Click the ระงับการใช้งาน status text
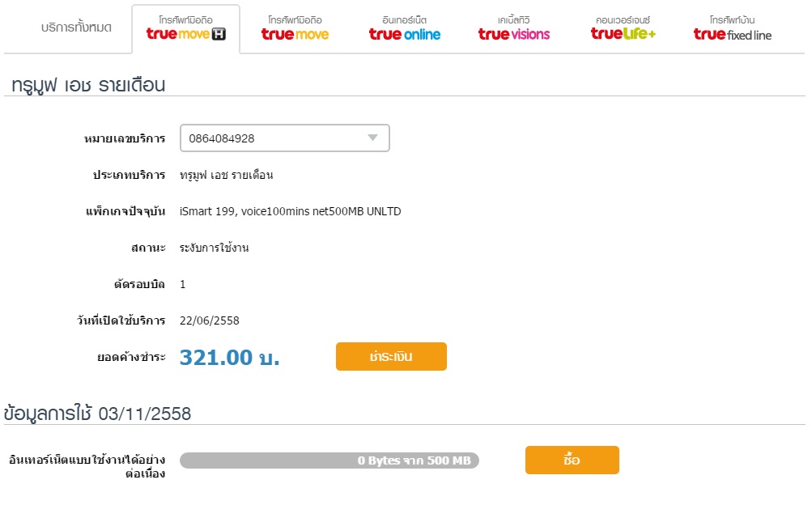Screen dimensions: 812x505 [214, 248]
